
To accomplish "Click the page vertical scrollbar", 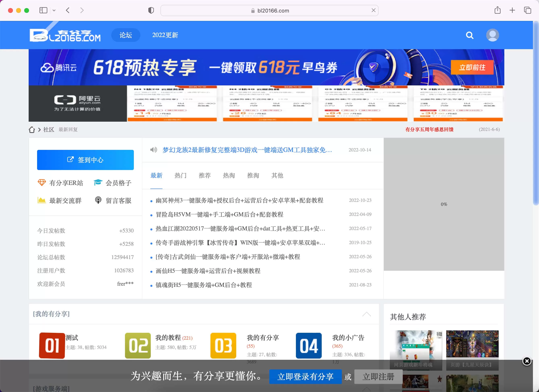I will (536, 113).
